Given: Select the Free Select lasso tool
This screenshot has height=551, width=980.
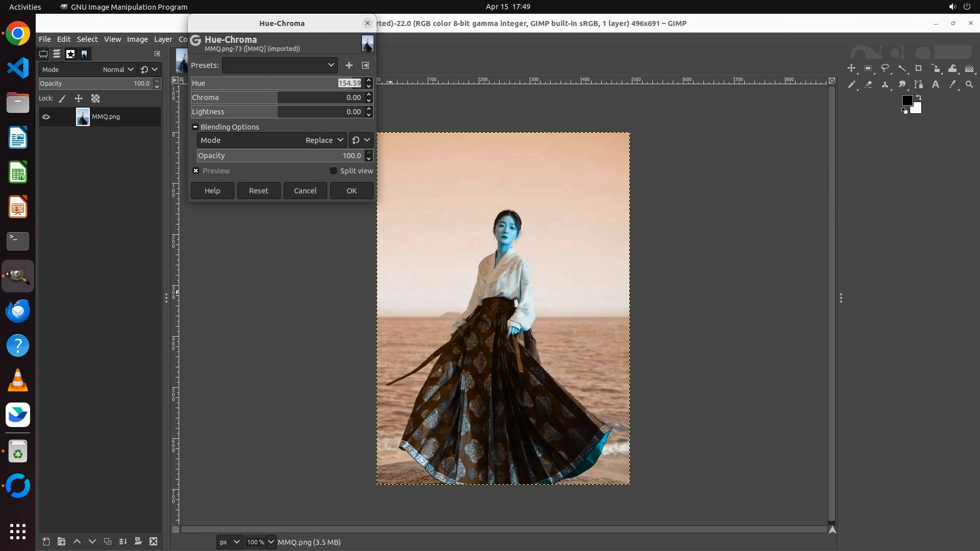Looking at the screenshot, I should [885, 68].
